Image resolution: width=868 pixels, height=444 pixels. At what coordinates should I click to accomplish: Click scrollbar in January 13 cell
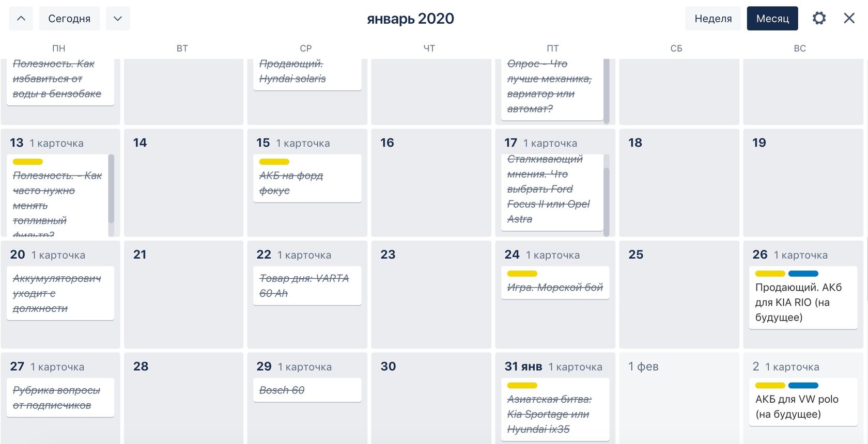click(x=111, y=189)
